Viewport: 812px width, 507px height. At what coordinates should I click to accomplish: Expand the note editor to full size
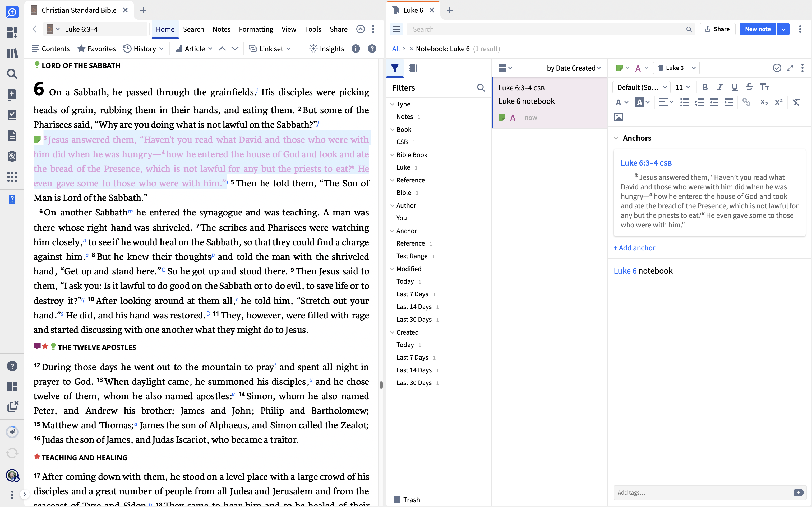[x=790, y=68]
